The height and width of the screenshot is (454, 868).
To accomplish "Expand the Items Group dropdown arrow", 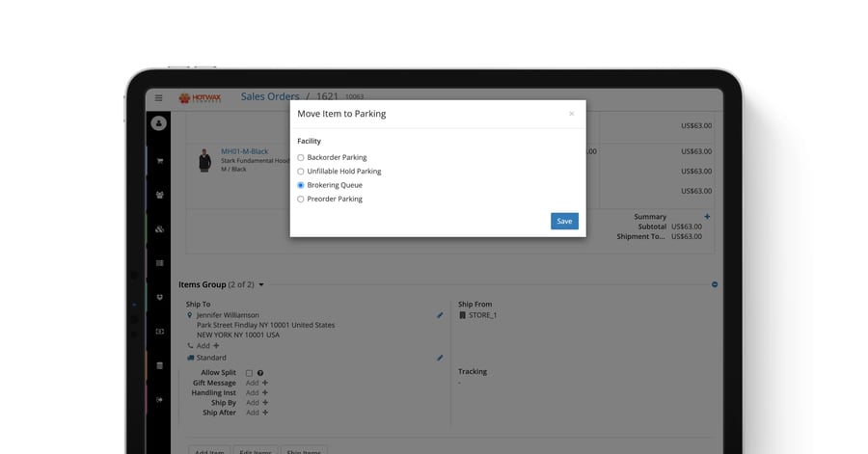I will 261,285.
